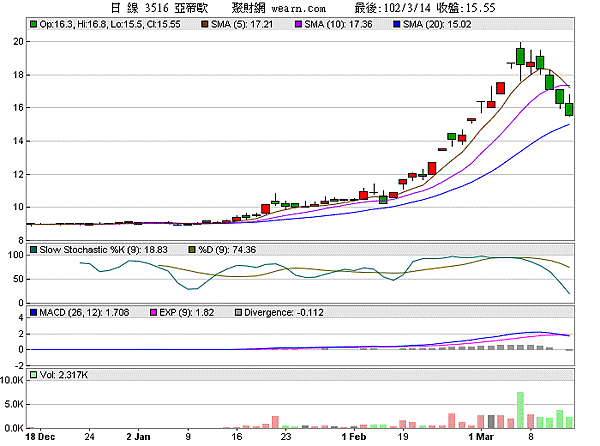Click the '聚財網 wearn.com' source text

[279, 8]
